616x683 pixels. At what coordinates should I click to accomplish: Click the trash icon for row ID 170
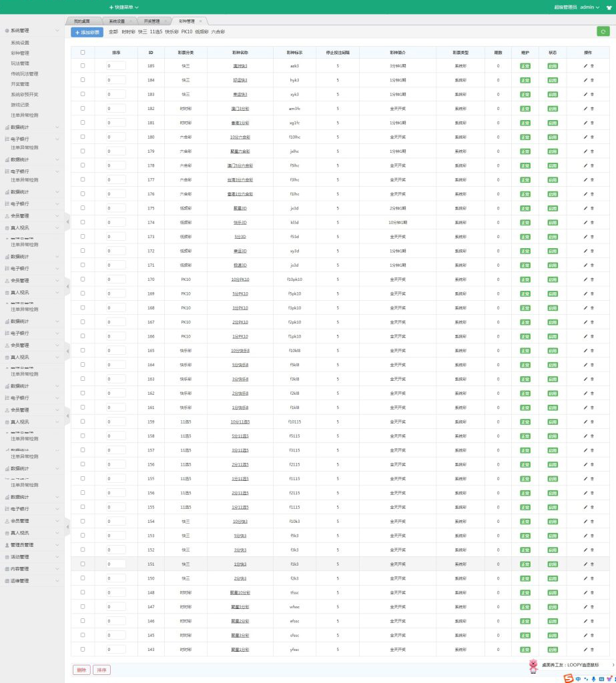592,279
